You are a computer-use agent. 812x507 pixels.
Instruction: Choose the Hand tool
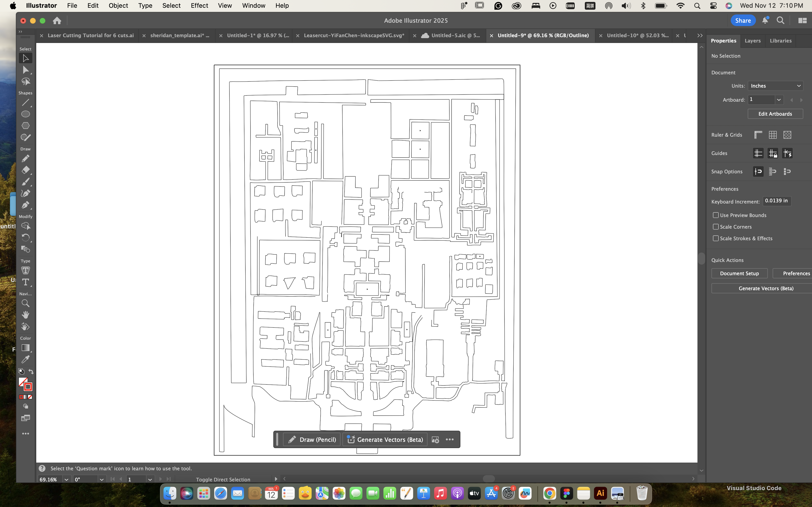26,315
